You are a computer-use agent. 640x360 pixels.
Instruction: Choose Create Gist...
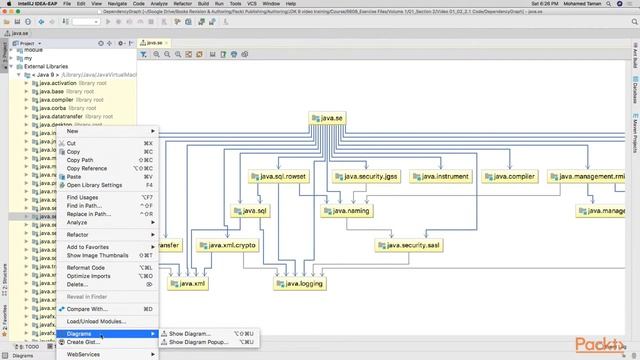[x=107, y=342]
